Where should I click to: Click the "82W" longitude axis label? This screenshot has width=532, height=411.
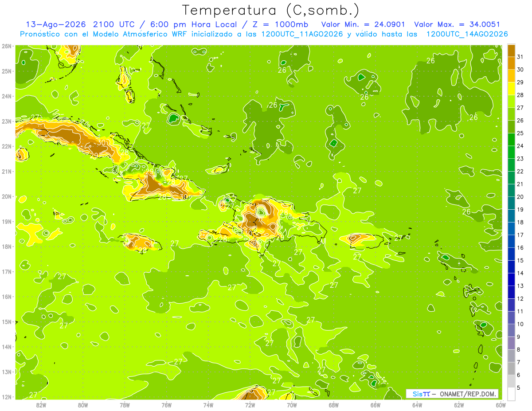pos(41,405)
